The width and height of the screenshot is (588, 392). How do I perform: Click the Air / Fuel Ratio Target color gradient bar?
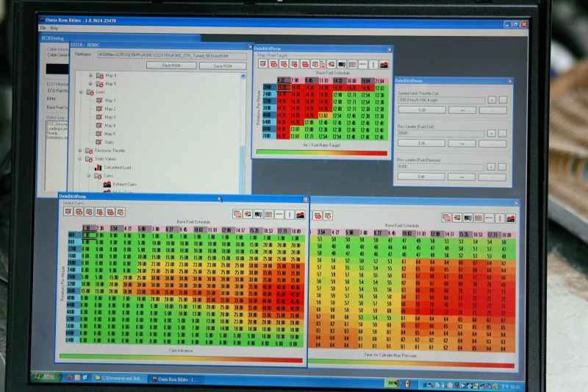[x=321, y=153]
